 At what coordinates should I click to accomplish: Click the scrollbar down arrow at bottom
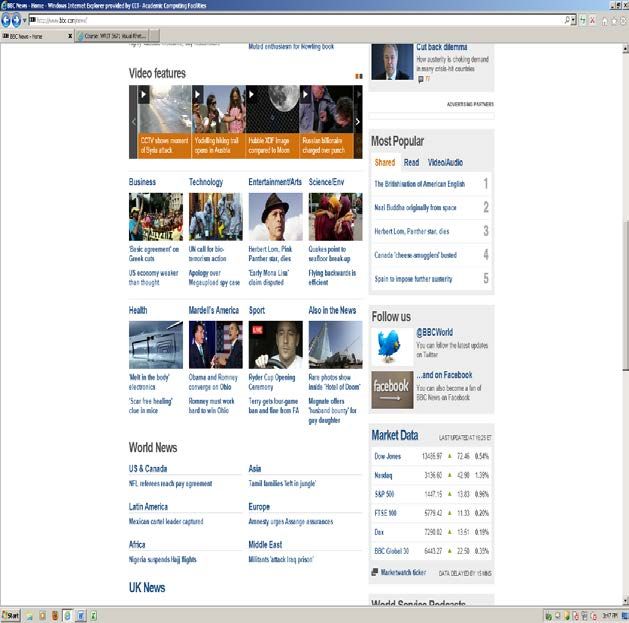coord(625,601)
